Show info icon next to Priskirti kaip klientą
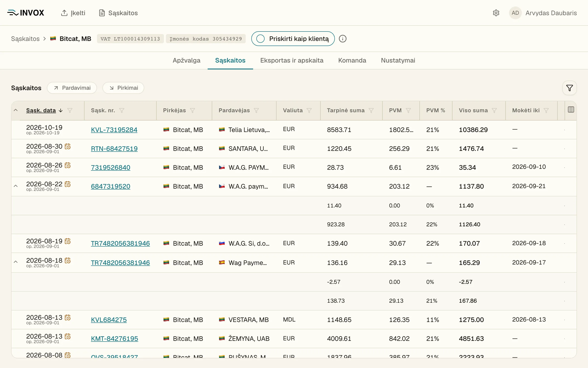The image size is (588, 368). click(x=343, y=39)
